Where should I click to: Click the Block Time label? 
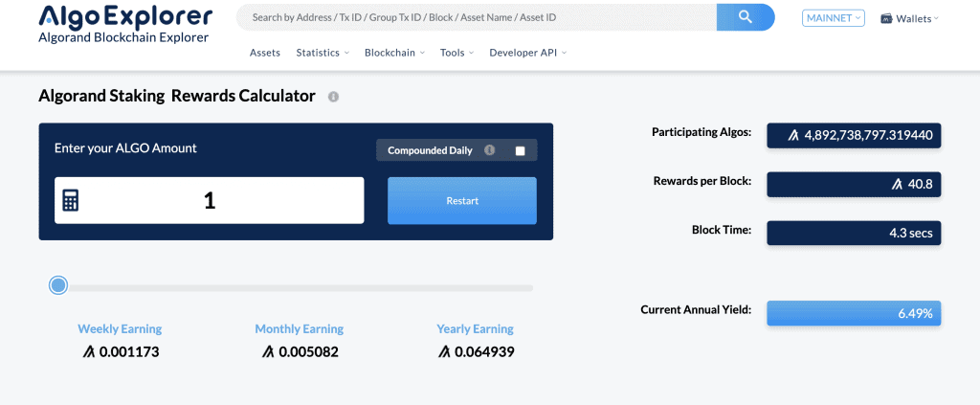click(722, 230)
